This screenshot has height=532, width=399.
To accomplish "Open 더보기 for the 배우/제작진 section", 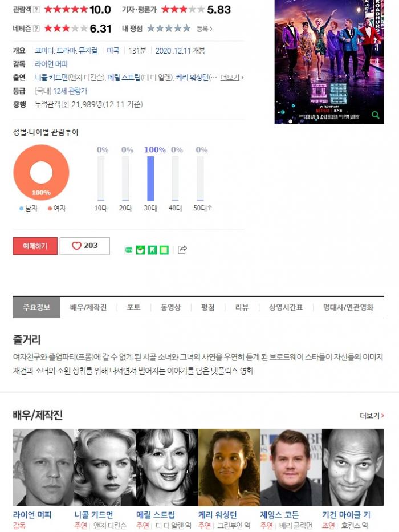I will [372, 416].
